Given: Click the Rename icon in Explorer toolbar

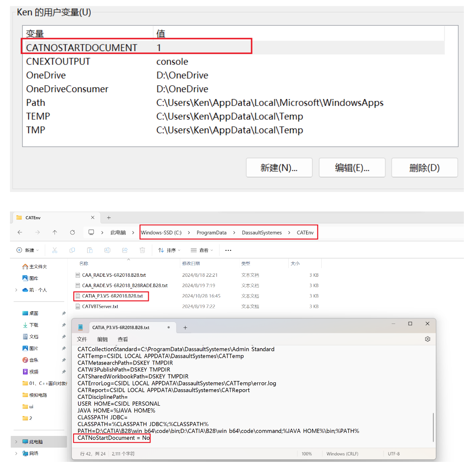Looking at the screenshot, I should point(107,250).
